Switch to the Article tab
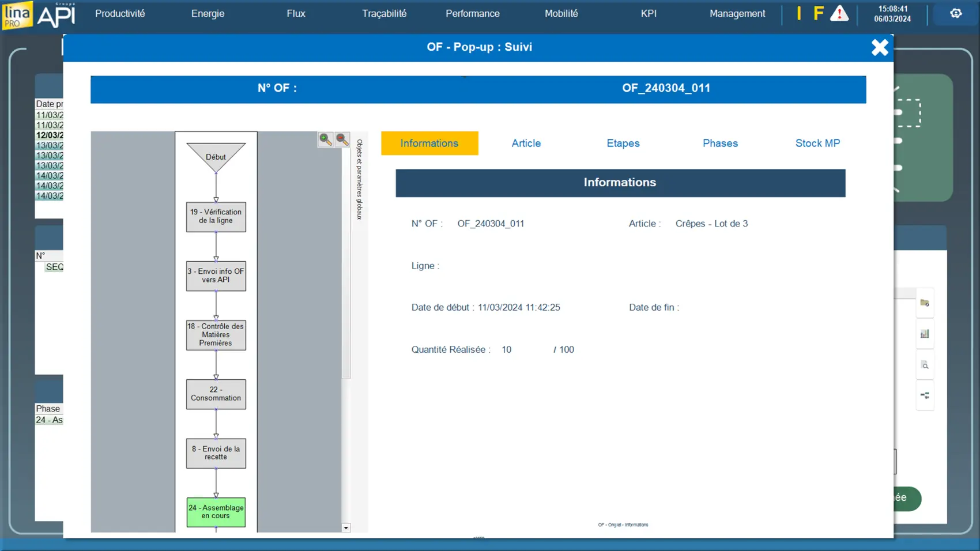Viewport: 980px width, 551px height. click(526, 144)
